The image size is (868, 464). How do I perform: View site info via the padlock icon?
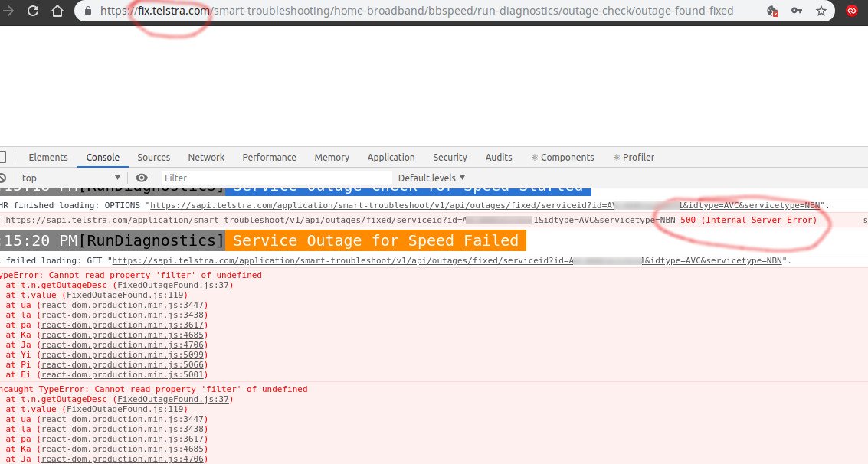click(x=87, y=11)
